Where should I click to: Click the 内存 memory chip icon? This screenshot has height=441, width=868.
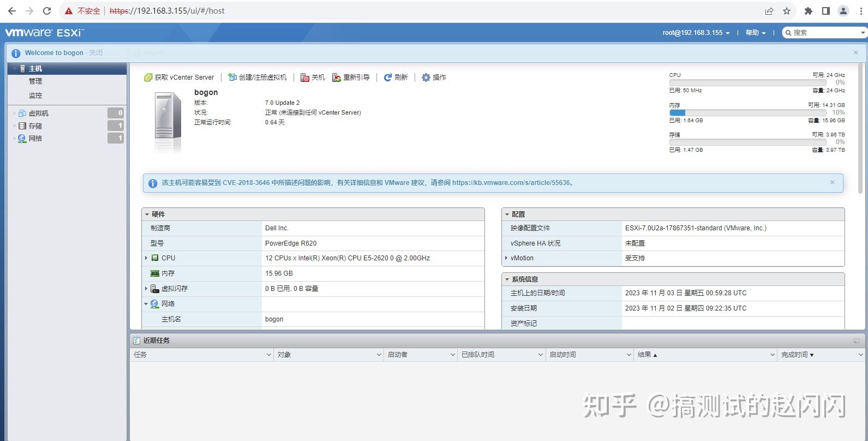point(155,273)
